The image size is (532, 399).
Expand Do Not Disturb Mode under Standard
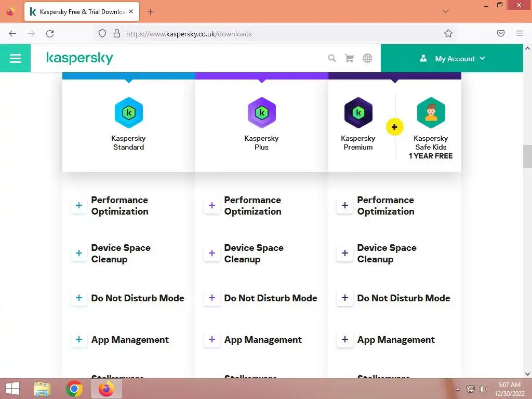click(x=79, y=298)
